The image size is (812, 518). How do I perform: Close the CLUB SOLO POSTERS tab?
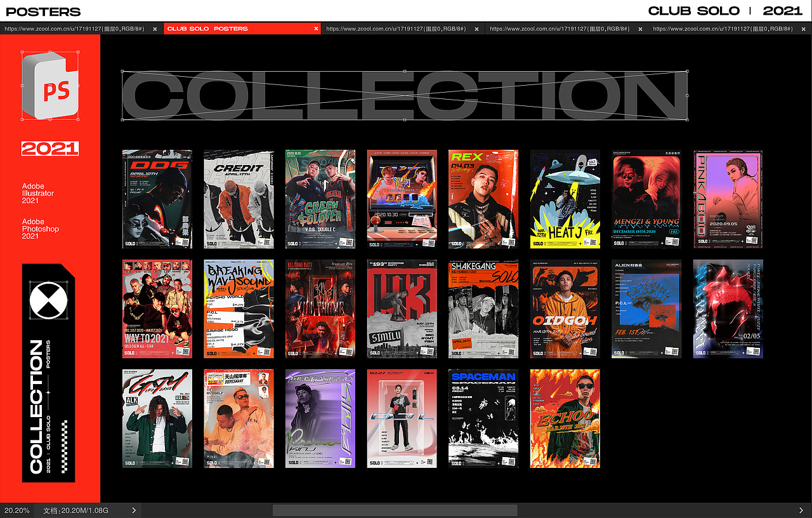[316, 29]
